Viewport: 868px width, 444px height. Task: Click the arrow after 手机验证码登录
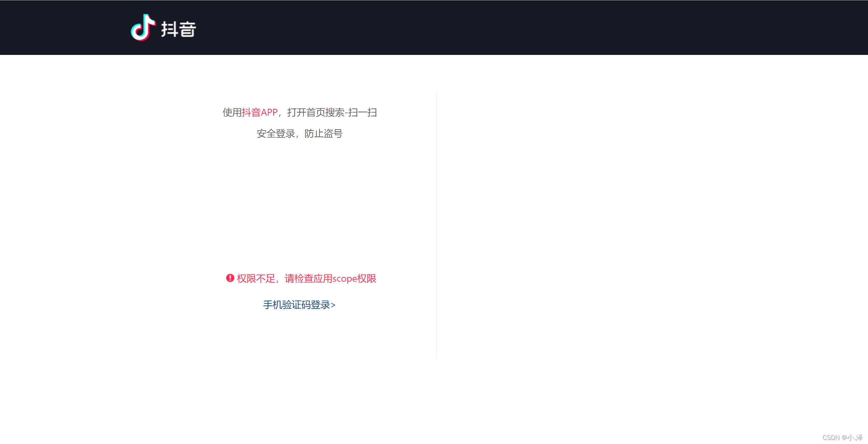click(333, 305)
